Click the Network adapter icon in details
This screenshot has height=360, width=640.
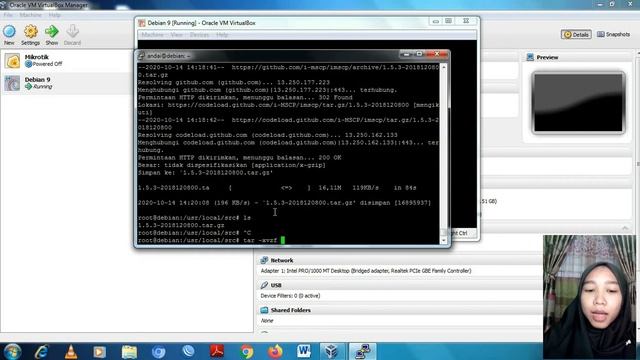click(x=264, y=260)
